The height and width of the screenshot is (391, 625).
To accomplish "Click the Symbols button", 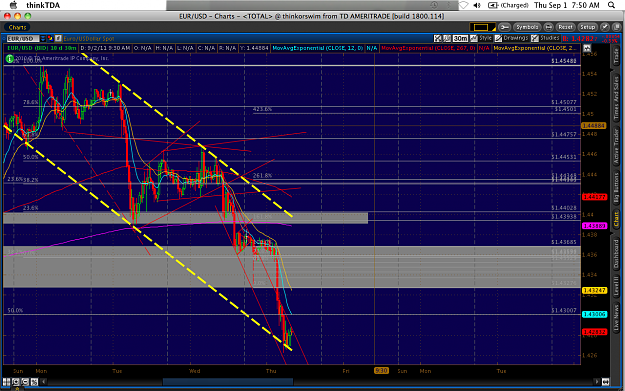I will [527, 27].
